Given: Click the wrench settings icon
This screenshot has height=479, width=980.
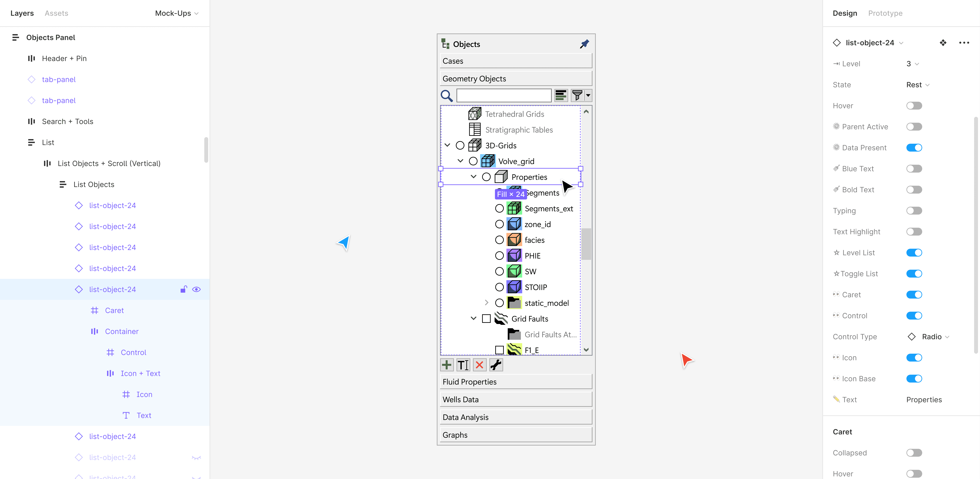Looking at the screenshot, I should click(x=496, y=365).
